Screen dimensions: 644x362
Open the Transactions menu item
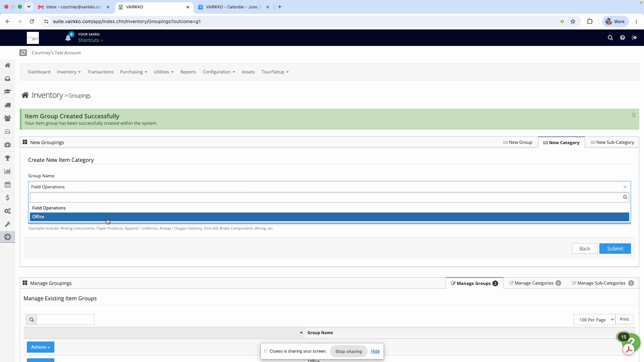[x=100, y=72]
